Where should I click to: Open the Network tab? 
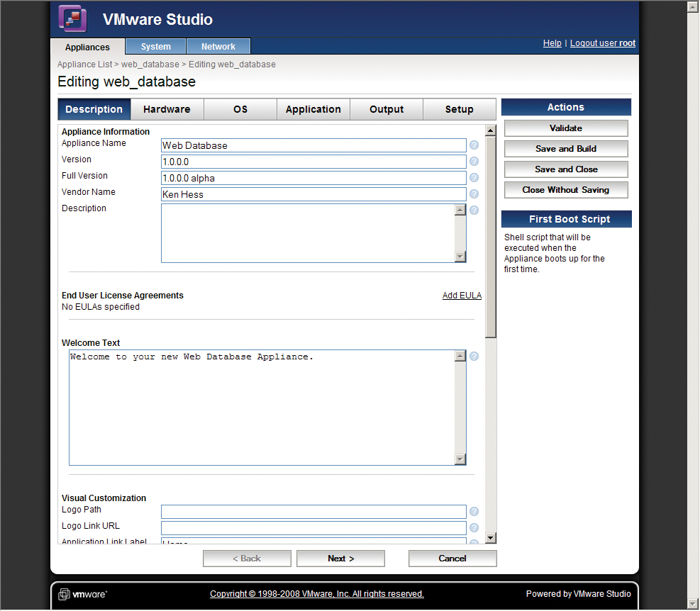pos(218,46)
